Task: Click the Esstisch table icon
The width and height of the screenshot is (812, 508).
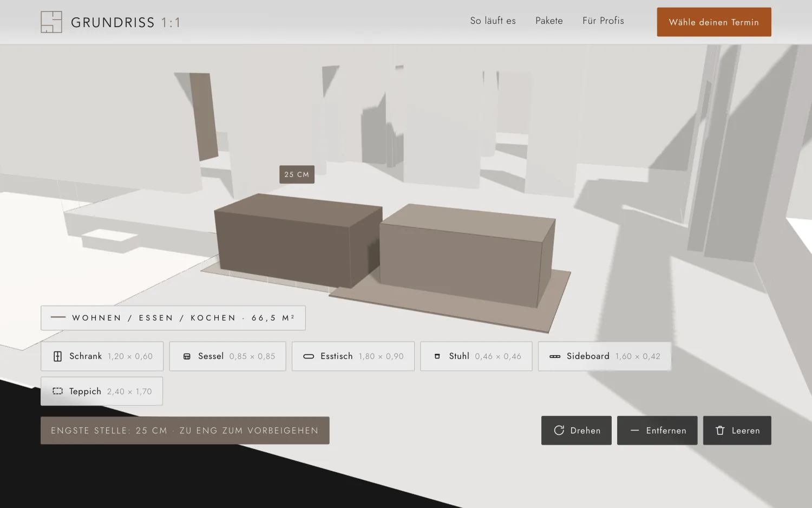Action: [309, 356]
